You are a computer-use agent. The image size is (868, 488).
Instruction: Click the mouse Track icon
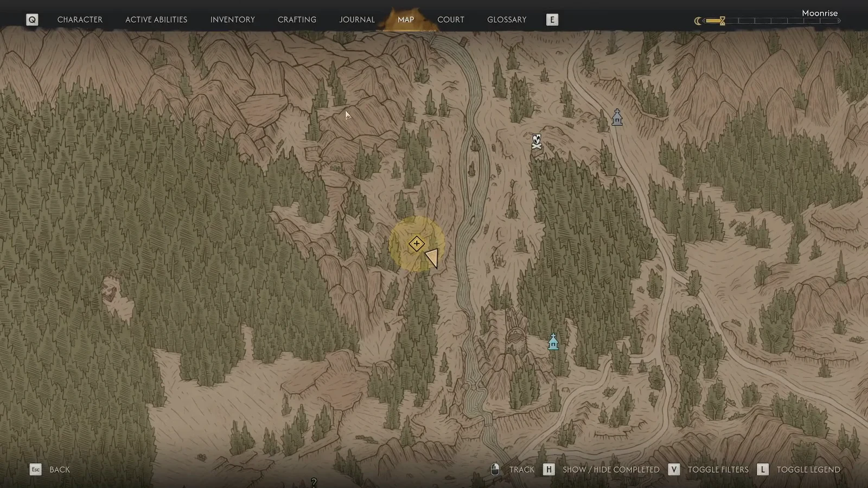click(x=495, y=470)
